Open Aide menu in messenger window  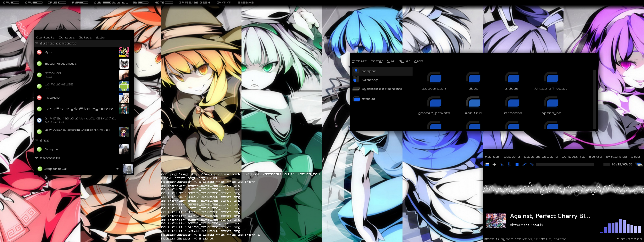(100, 37)
